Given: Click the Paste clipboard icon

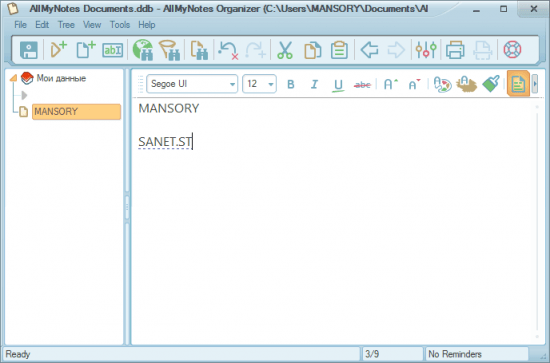Looking at the screenshot, I should pyautogui.click(x=339, y=50).
